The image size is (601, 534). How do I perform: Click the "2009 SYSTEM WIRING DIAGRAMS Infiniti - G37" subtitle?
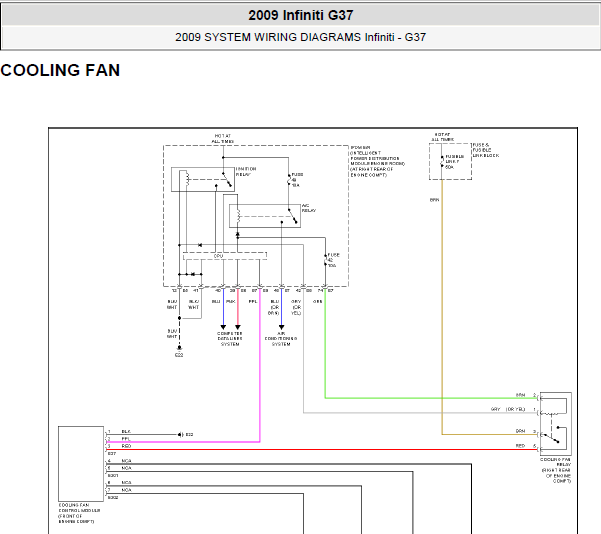point(300,37)
